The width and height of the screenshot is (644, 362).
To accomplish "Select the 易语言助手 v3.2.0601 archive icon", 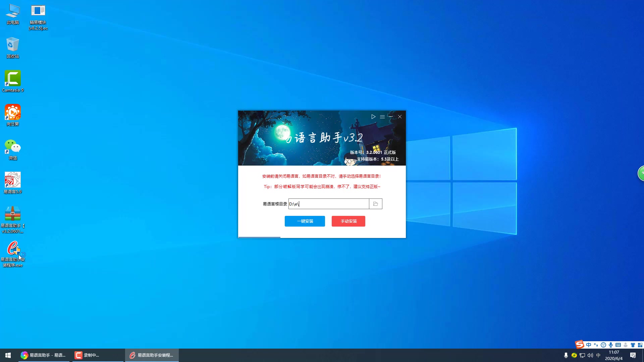I will point(13,220).
